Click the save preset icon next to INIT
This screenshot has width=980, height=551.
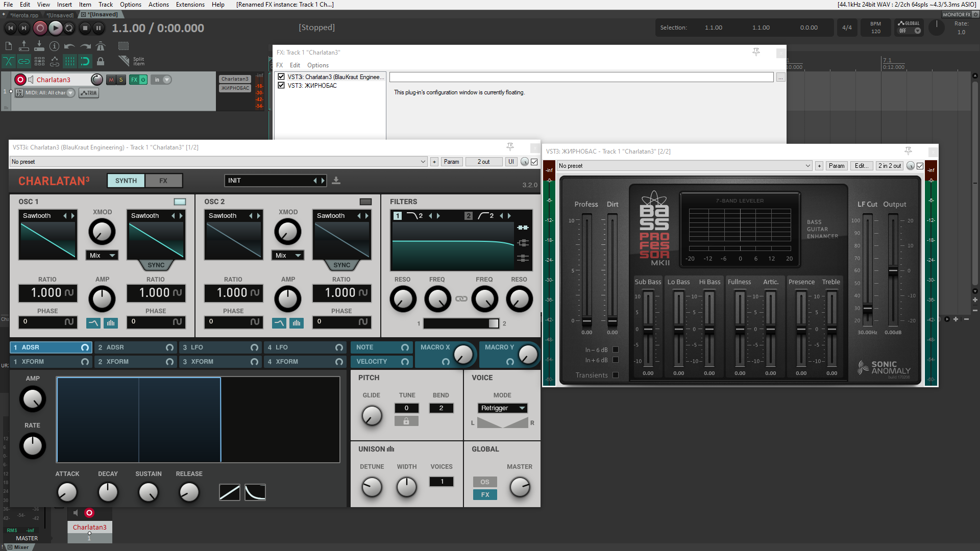[x=336, y=181]
